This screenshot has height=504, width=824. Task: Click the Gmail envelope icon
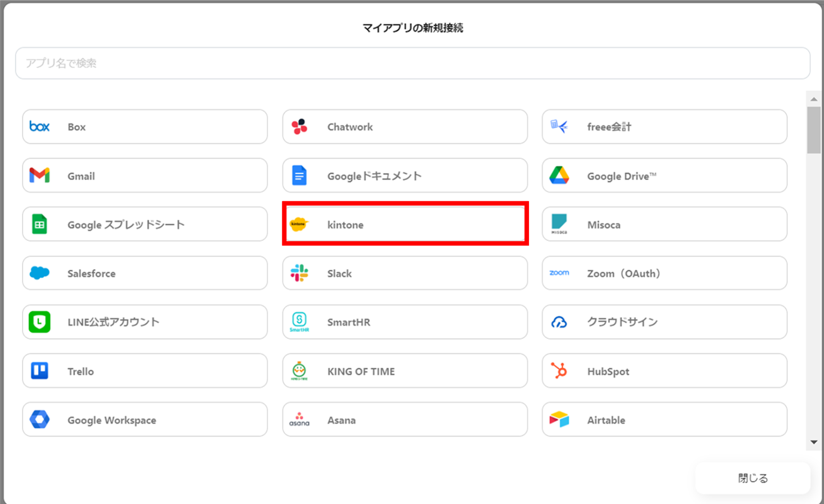point(40,176)
